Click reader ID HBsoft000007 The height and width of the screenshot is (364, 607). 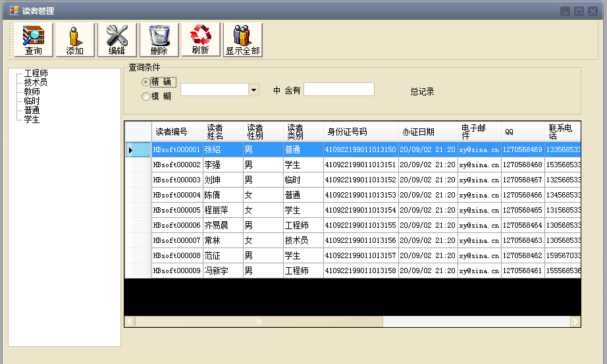177,240
